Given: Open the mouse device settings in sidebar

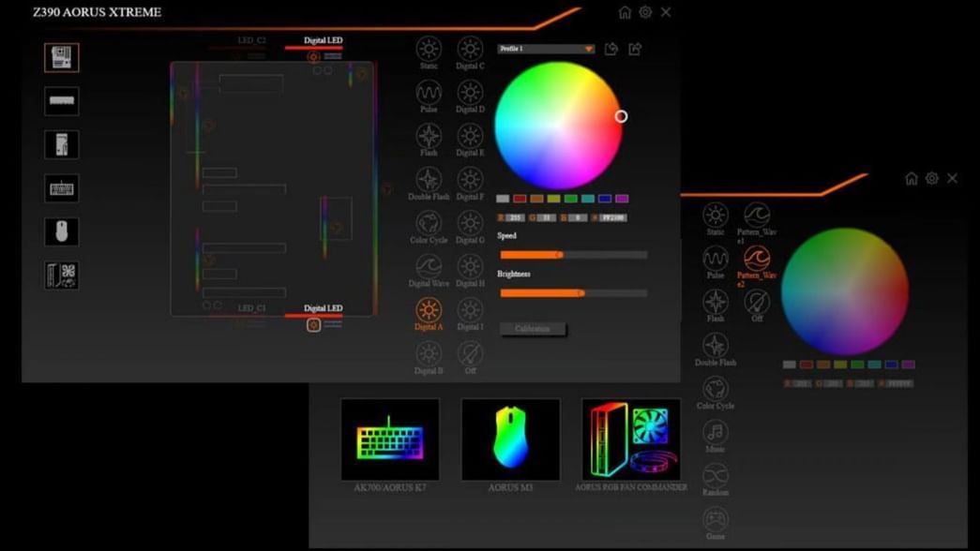Looking at the screenshot, I should (60, 231).
